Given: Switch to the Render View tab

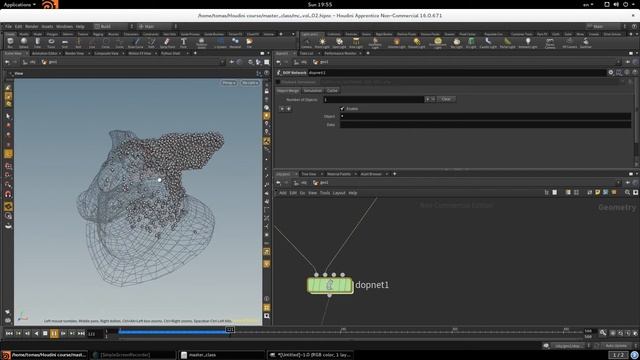Looking at the screenshot, I should (74, 53).
